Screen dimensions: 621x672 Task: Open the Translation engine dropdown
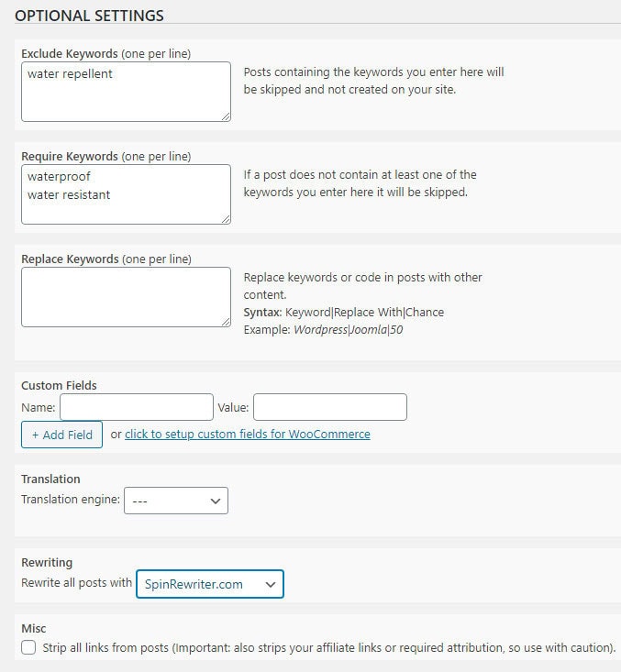coord(176,501)
